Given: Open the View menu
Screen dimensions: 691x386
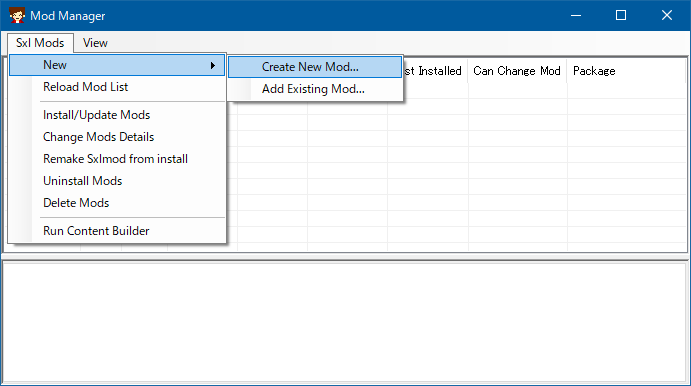Looking at the screenshot, I should [x=95, y=43].
